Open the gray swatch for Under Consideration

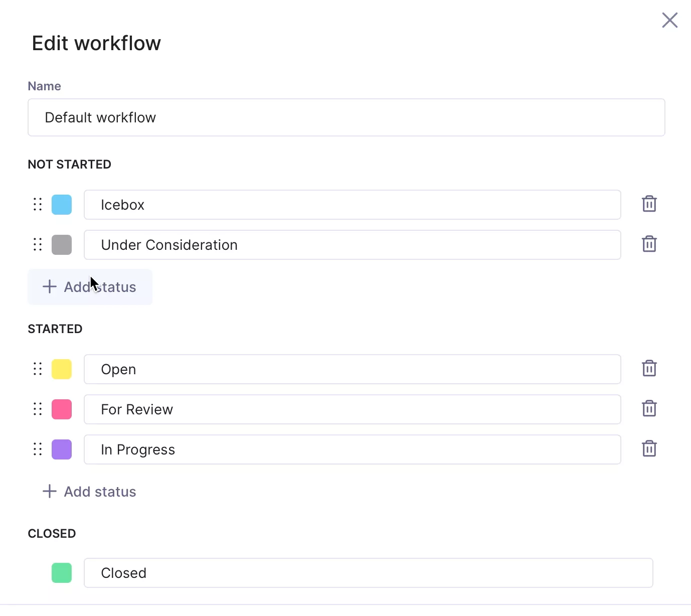pyautogui.click(x=62, y=245)
